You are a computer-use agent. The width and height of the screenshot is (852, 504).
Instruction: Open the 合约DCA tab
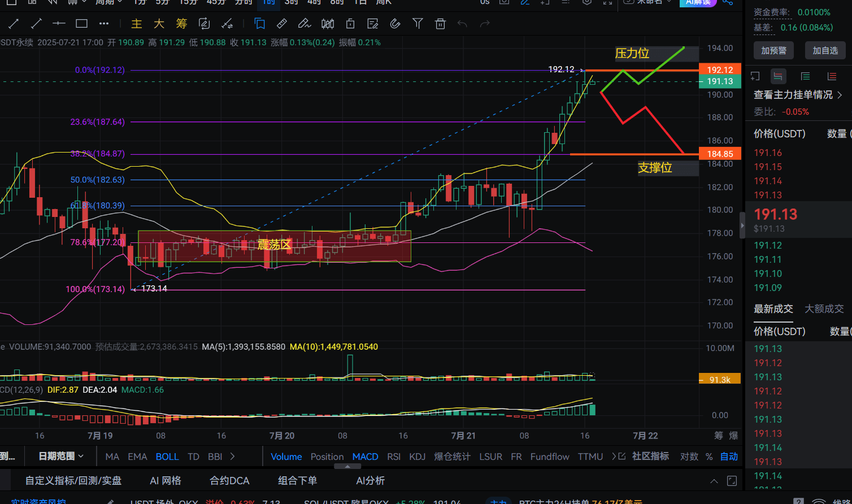tap(229, 481)
